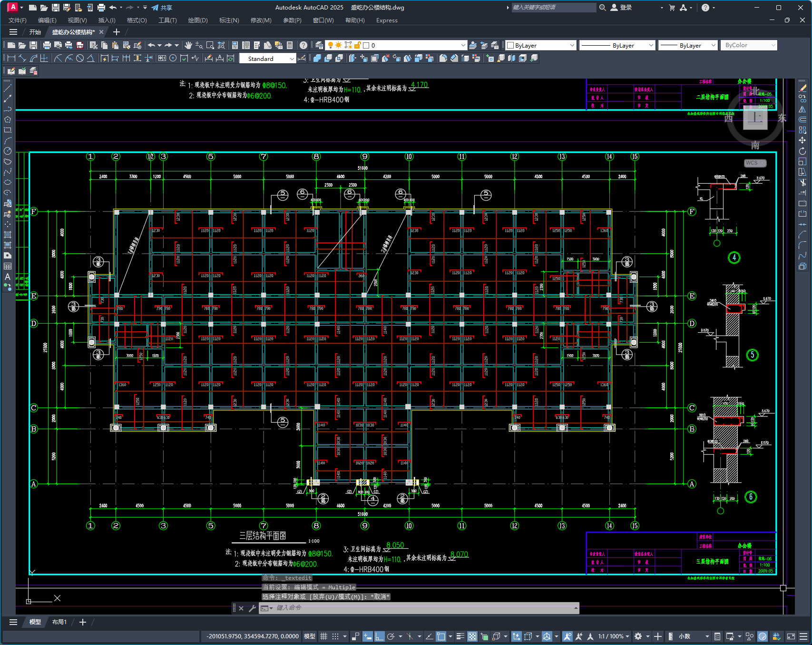Image resolution: width=812 pixels, height=645 pixels.
Task: Click the 登录 sign-in button
Action: coord(621,8)
